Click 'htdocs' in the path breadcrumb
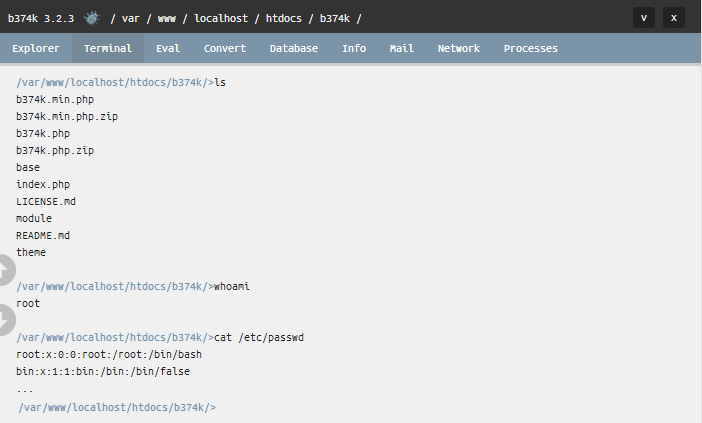The image size is (702, 423). pos(284,18)
